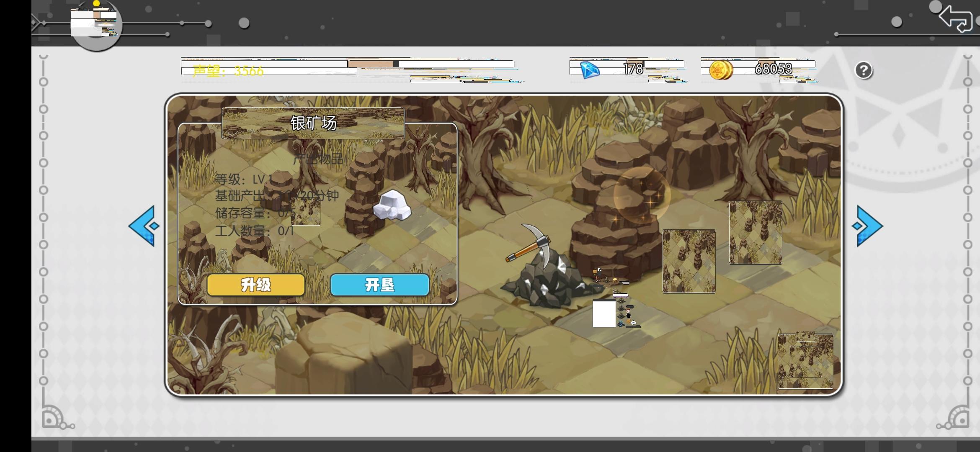
Task: Tap the back arrow icon
Action: [956, 19]
